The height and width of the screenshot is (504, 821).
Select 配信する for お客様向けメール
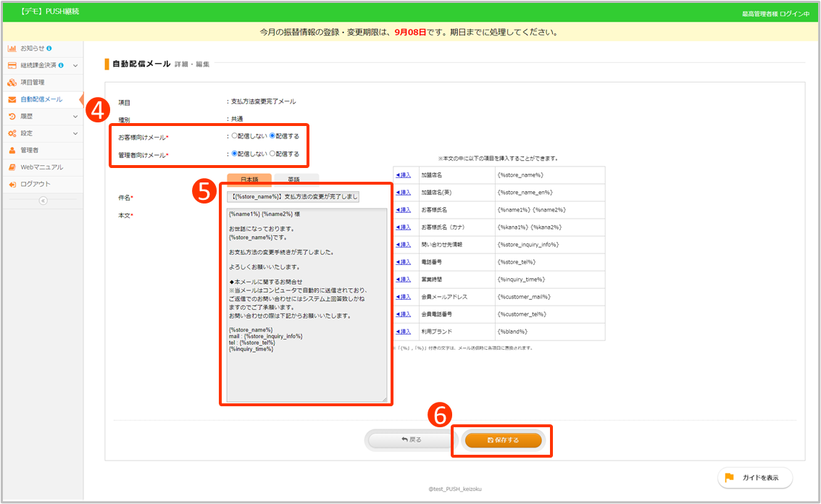point(272,135)
